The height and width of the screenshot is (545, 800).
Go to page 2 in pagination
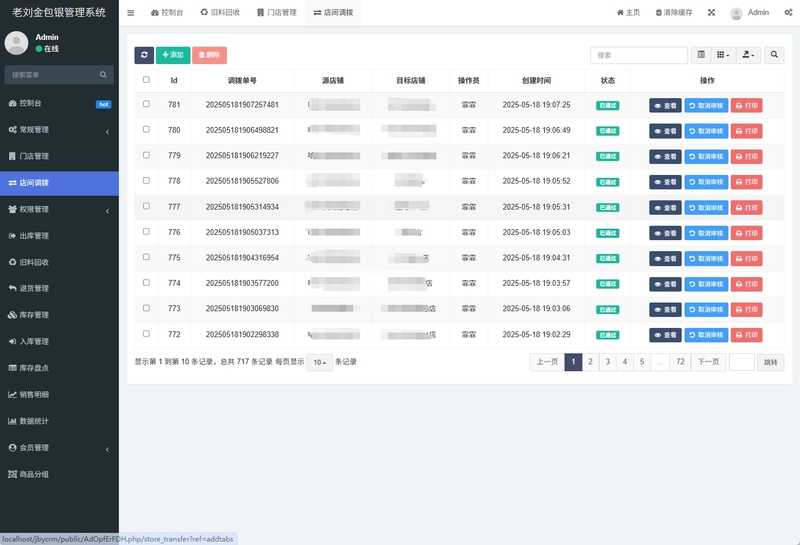(590, 362)
